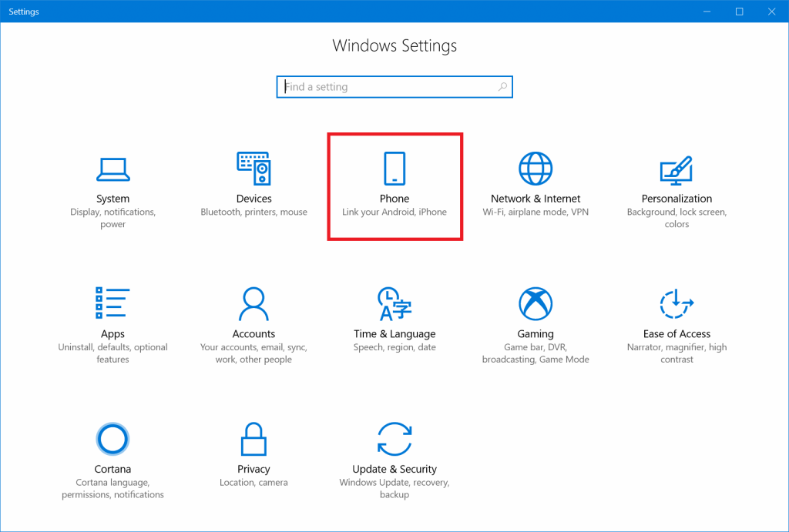Open the Gaming Xbox icon

pos(536,303)
